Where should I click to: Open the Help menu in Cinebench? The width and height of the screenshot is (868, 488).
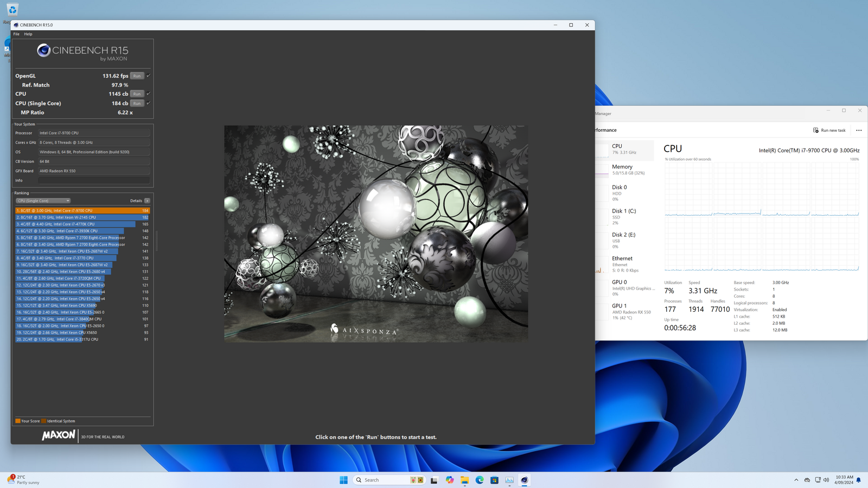pos(28,34)
